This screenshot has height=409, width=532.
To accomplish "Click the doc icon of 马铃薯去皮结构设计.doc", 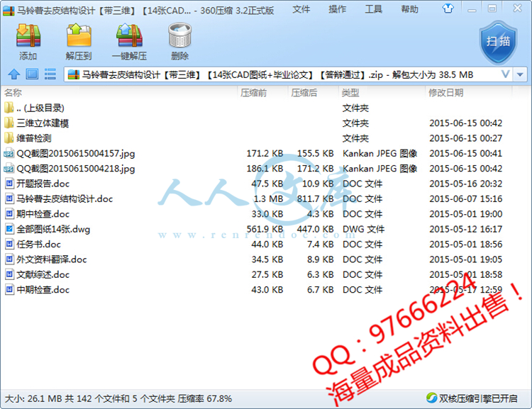I will pyautogui.click(x=9, y=198).
